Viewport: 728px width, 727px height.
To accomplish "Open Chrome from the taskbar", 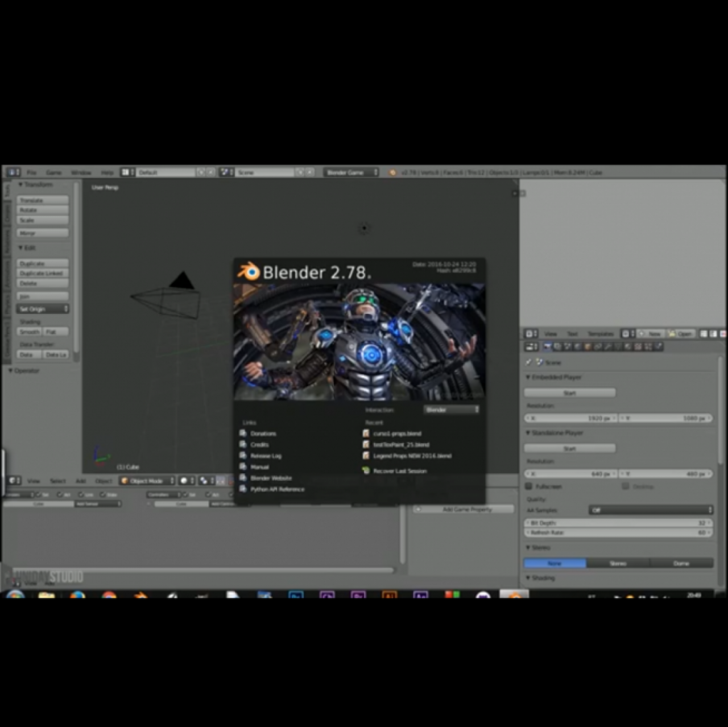I will click(x=109, y=596).
